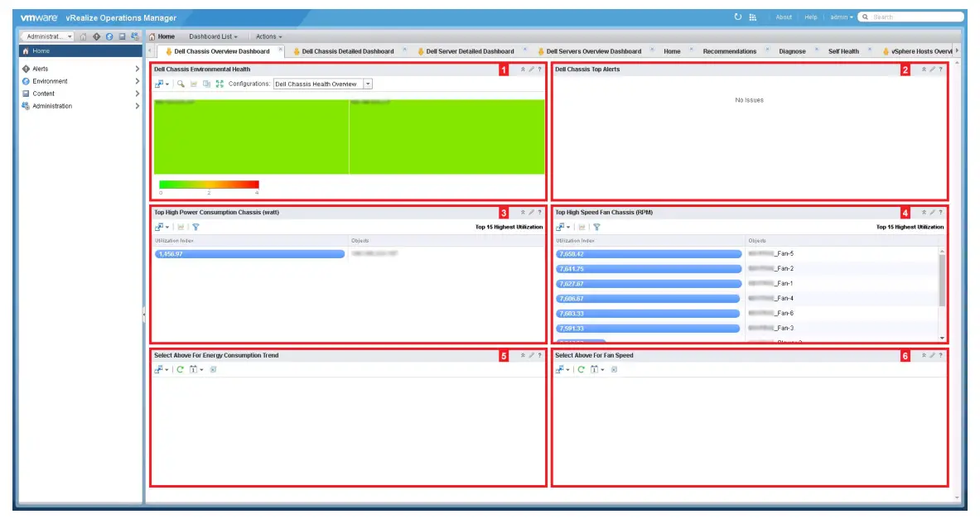980x519 pixels.
Task: Click the Help link in the top bar
Action: pos(809,17)
